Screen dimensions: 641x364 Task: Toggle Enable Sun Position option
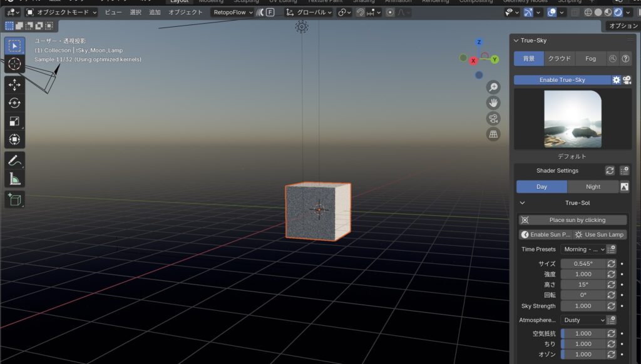pos(546,235)
